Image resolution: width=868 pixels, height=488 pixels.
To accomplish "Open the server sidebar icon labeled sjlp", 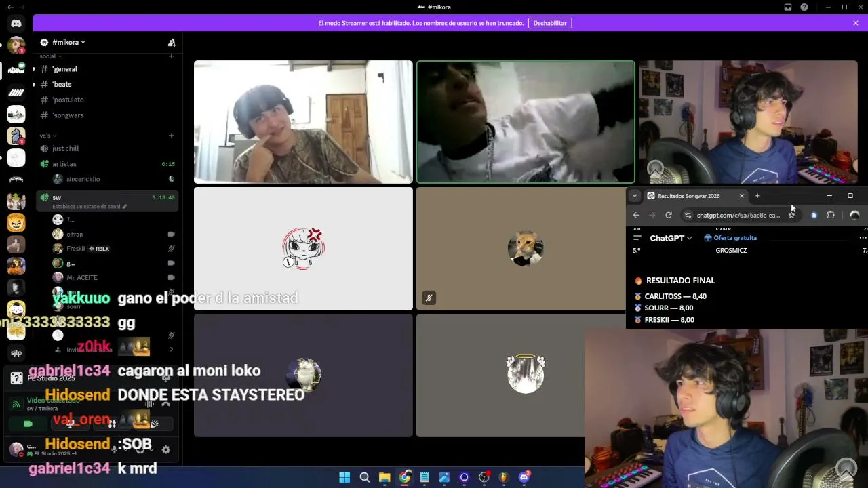I will click(x=16, y=353).
